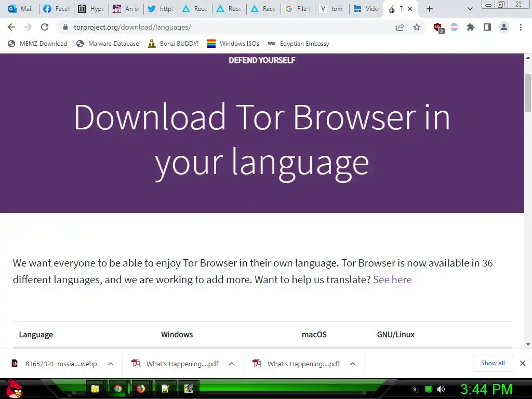Screen dimensions: 532x399
Task: Open the Malware Database bookmark
Action: point(108,44)
